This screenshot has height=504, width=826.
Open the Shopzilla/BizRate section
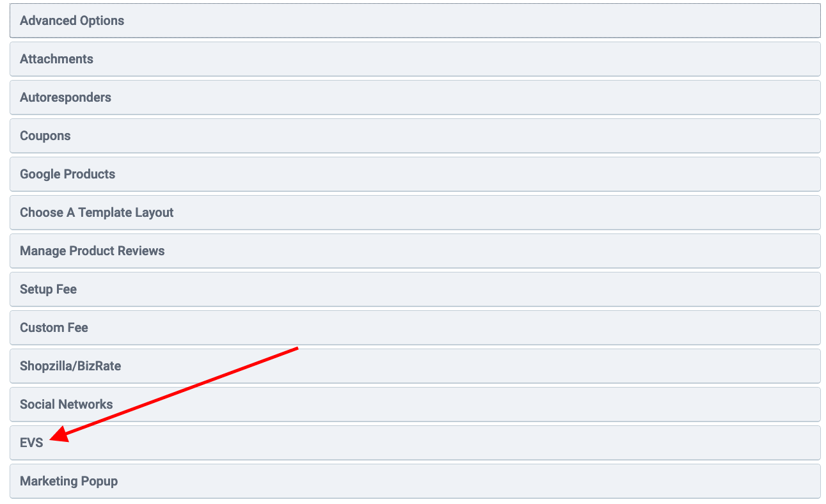pyautogui.click(x=415, y=366)
